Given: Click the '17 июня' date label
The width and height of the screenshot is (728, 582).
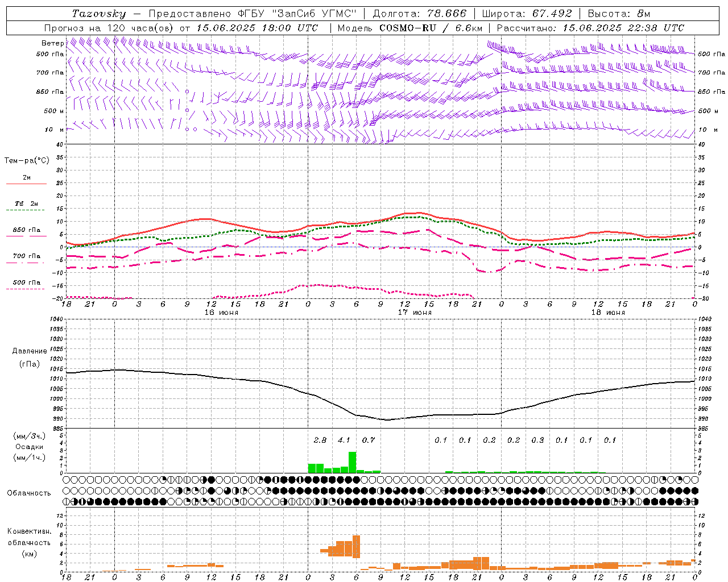Looking at the screenshot, I should coord(415,312).
